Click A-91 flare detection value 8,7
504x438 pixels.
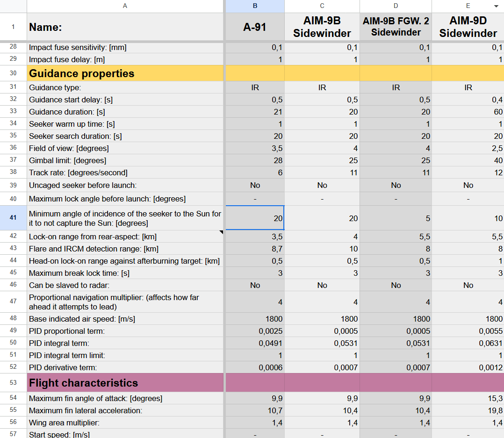(255, 249)
